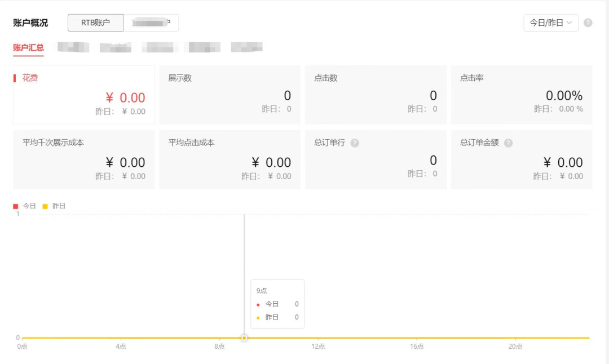Screen dimensions: 609x364
Task: Click the 9点 heading in the chart tooltip
Action: click(x=262, y=291)
